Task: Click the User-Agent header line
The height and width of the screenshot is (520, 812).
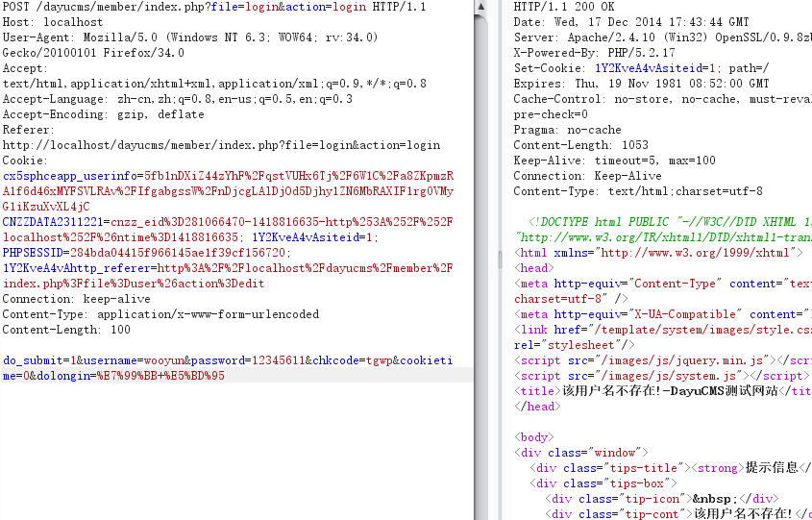Action: 190,37
